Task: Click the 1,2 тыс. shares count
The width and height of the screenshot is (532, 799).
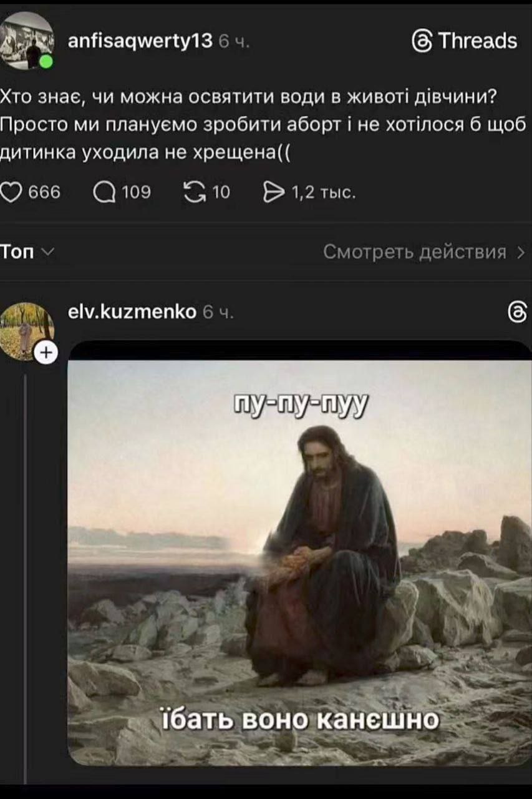Action: pos(324,193)
